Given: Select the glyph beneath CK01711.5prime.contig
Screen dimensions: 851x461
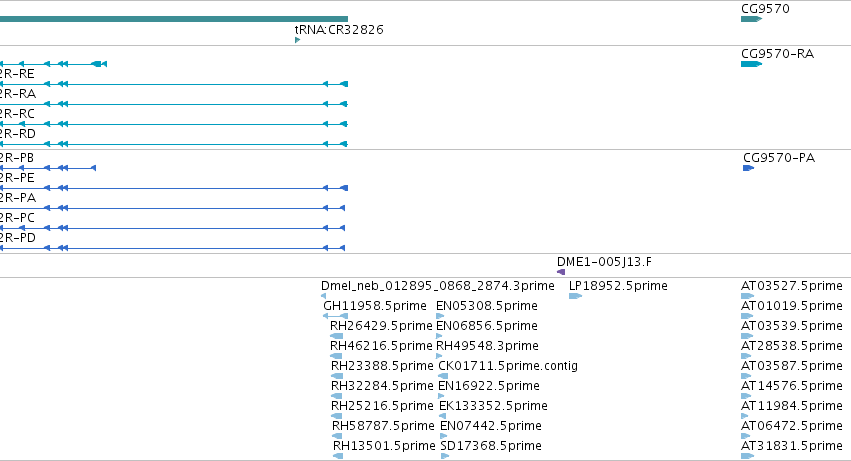Looking at the screenshot, I should (443, 376).
